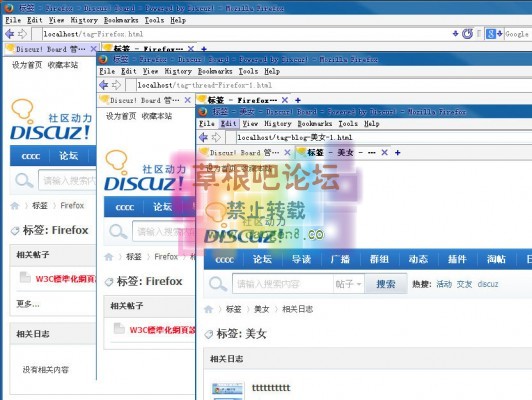The image size is (532, 400).
Task: Click 广播 nav item in front window
Action: click(x=340, y=259)
